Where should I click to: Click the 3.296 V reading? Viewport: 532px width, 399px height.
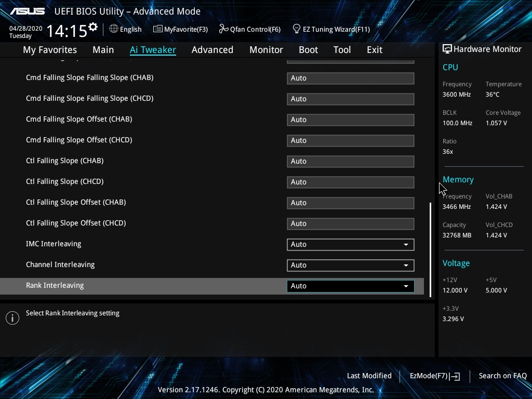point(453,319)
